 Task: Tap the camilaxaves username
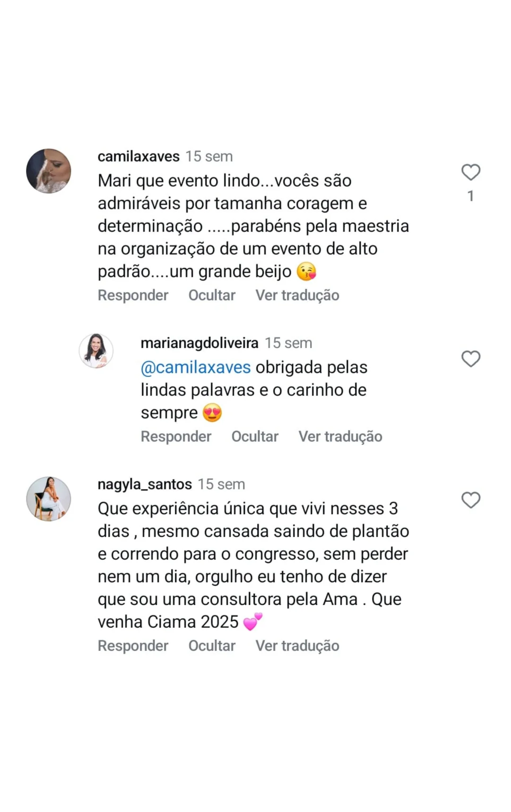(139, 156)
